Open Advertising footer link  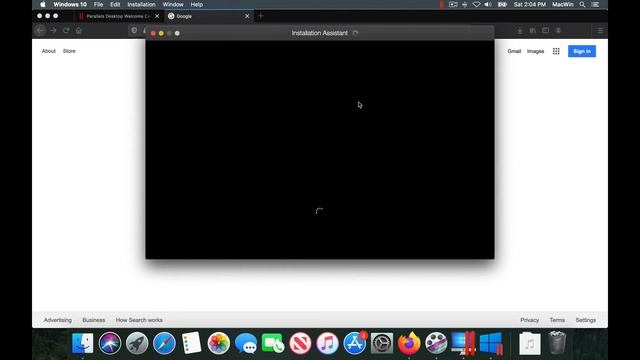click(58, 320)
